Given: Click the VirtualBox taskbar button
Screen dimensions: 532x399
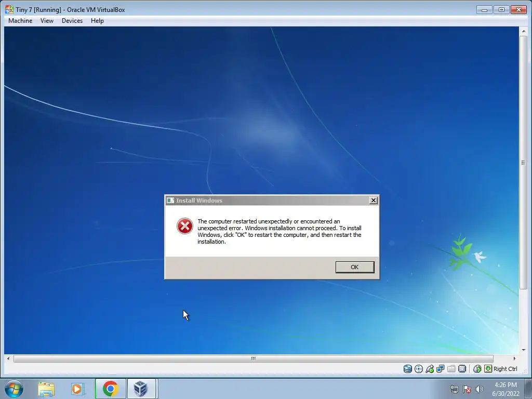Looking at the screenshot, I should 141,389.
